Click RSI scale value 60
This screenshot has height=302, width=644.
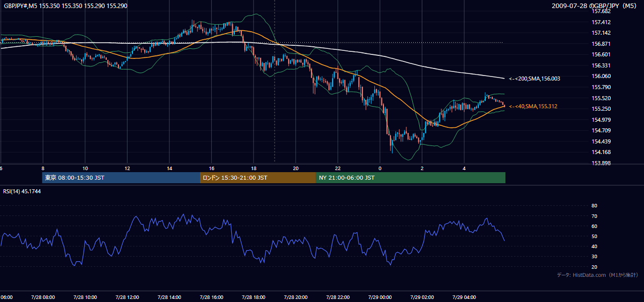pyautogui.click(x=595, y=226)
